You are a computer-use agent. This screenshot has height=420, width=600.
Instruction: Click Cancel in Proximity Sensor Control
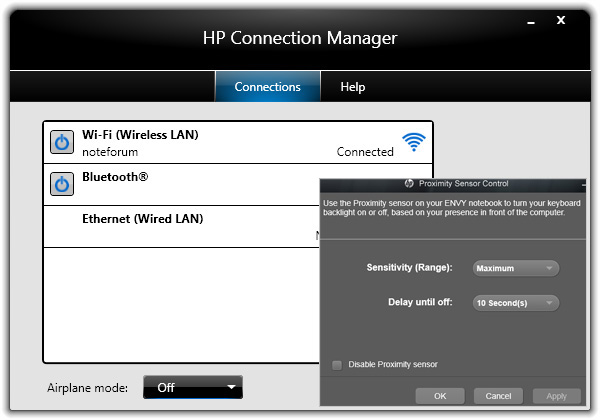498,396
